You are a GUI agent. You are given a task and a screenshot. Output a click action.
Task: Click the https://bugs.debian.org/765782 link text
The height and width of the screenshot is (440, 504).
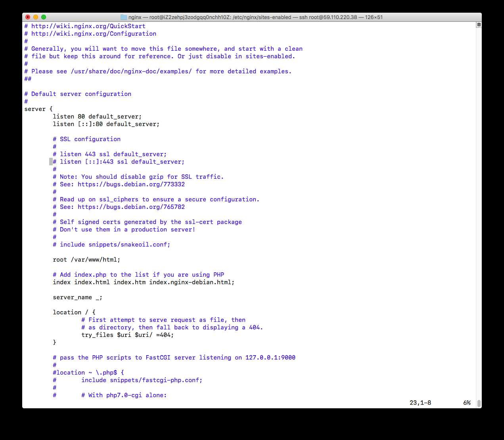click(x=131, y=207)
